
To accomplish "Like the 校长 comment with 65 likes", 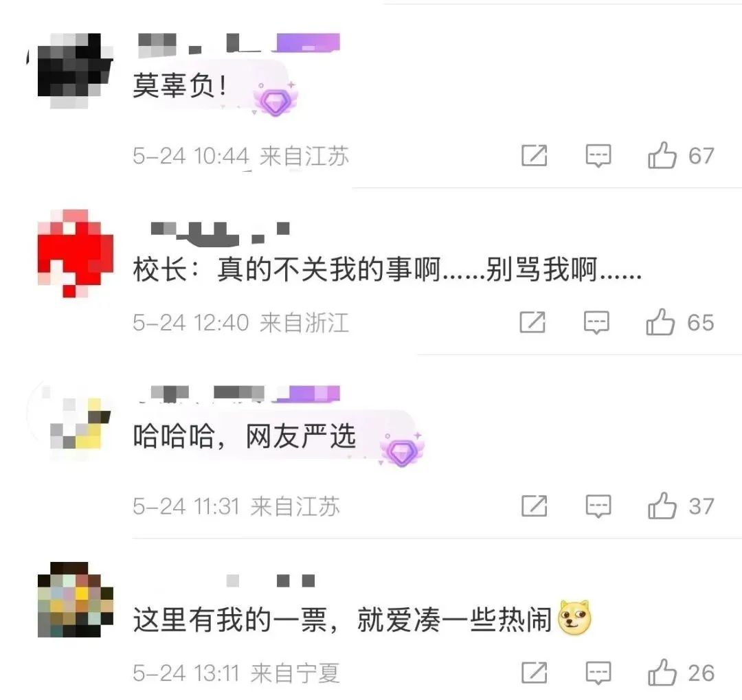I will click(x=660, y=322).
